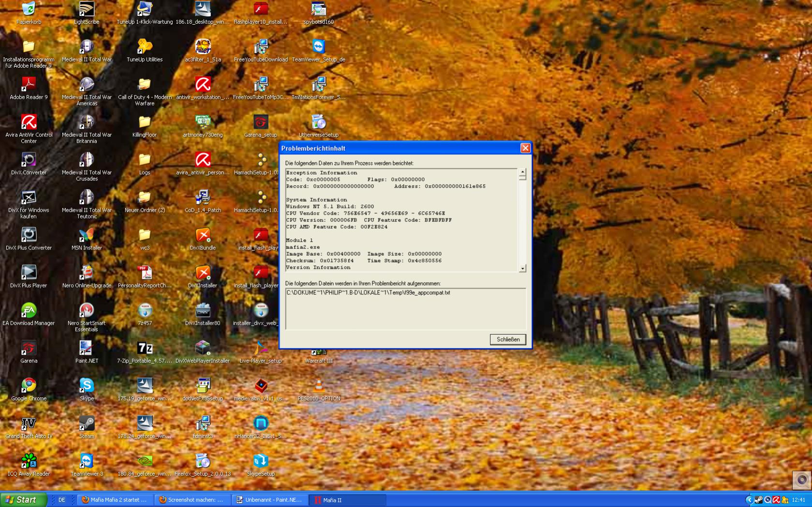Click the Avira icon in system tray

tap(776, 500)
